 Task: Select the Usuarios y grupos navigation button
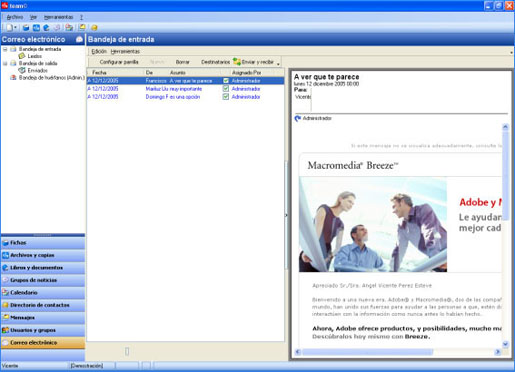click(43, 330)
